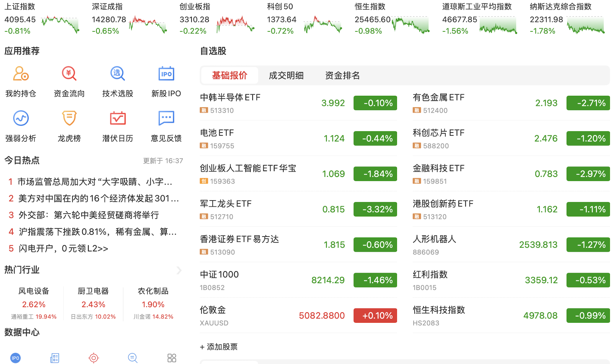The image size is (612, 364).
Task: Click the 意见反馈 feedback chat icon
Action: coord(166,118)
